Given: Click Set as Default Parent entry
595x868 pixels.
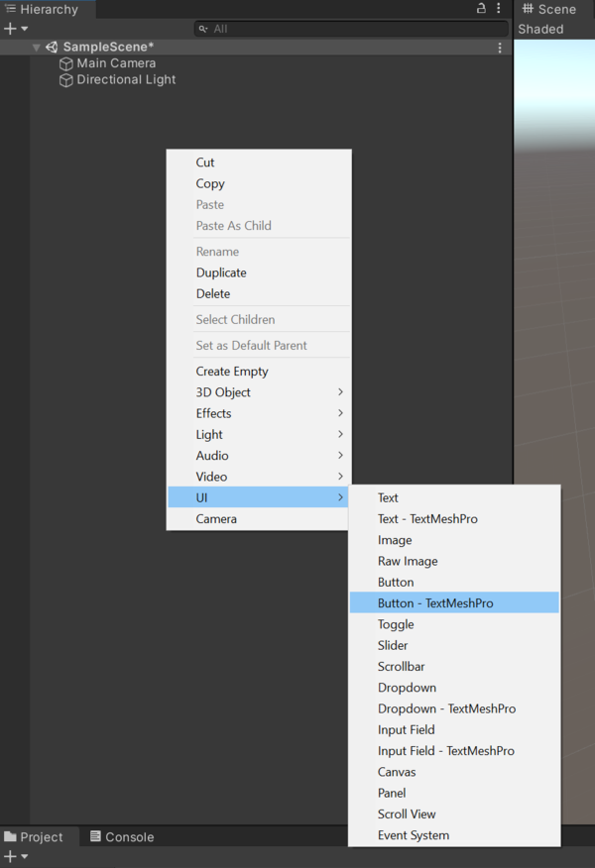Looking at the screenshot, I should pyautogui.click(x=259, y=345).
